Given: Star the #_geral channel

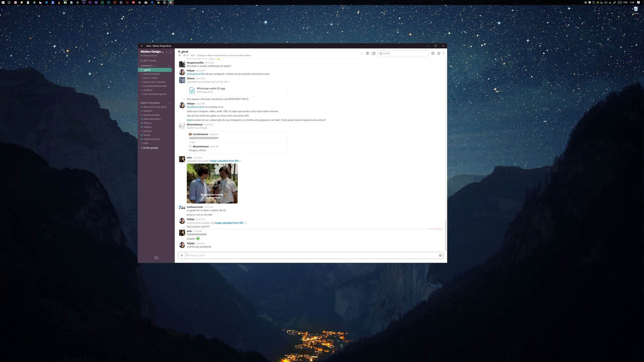Looking at the screenshot, I should click(x=179, y=55).
